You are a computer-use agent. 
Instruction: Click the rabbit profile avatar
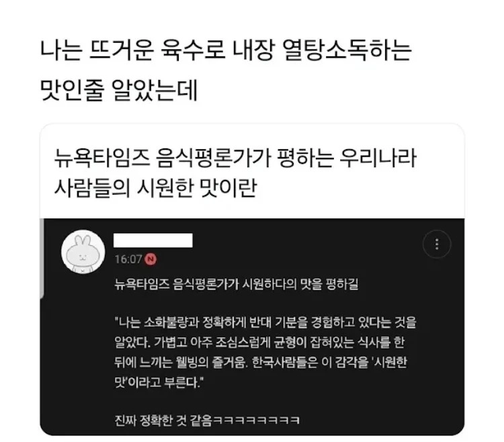click(83, 251)
